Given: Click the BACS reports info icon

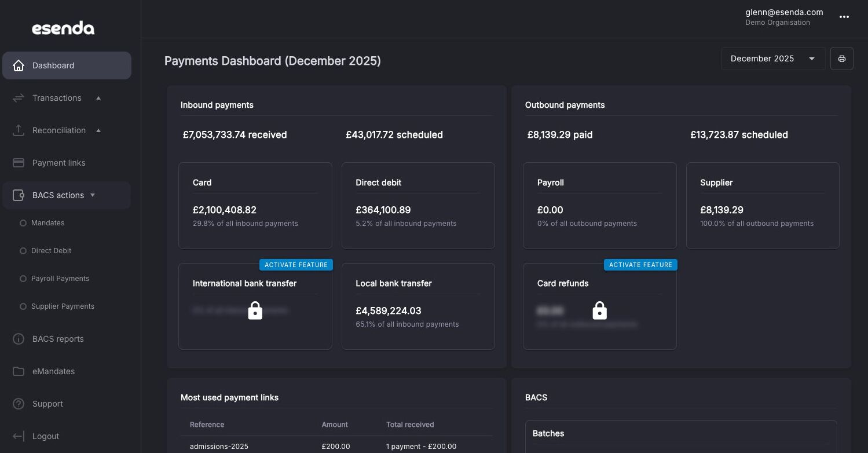Looking at the screenshot, I should click(19, 339).
